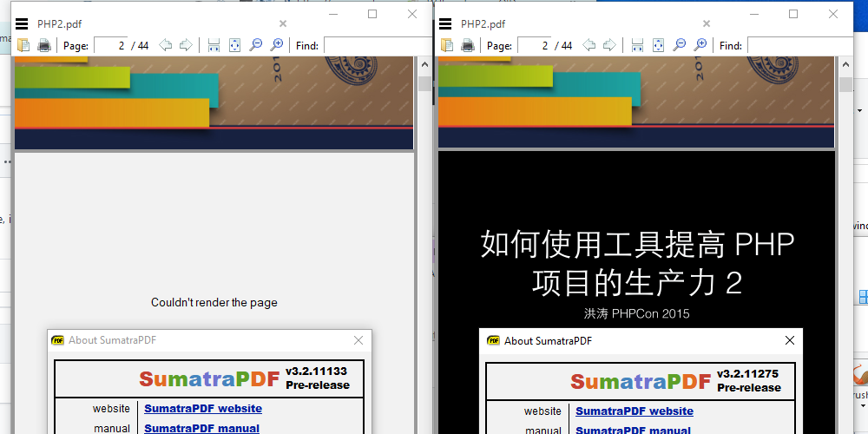Zoom in using right window toolbar
The width and height of the screenshot is (868, 434).
(700, 45)
